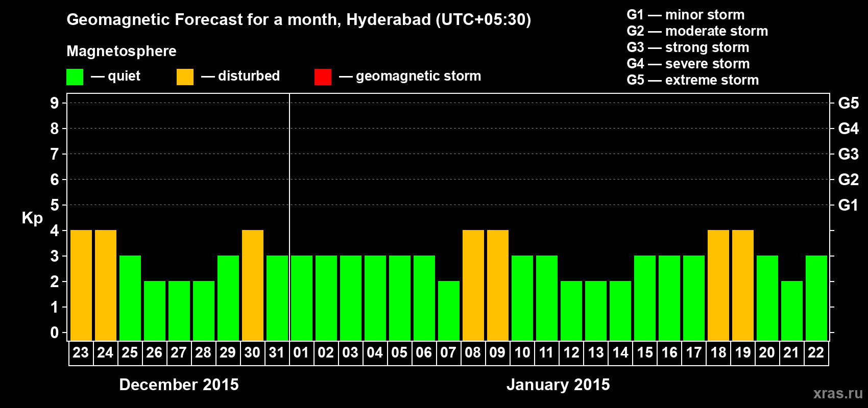Image resolution: width=868 pixels, height=408 pixels.
Task: Click the G5 label on the right axis
Action: [x=848, y=104]
